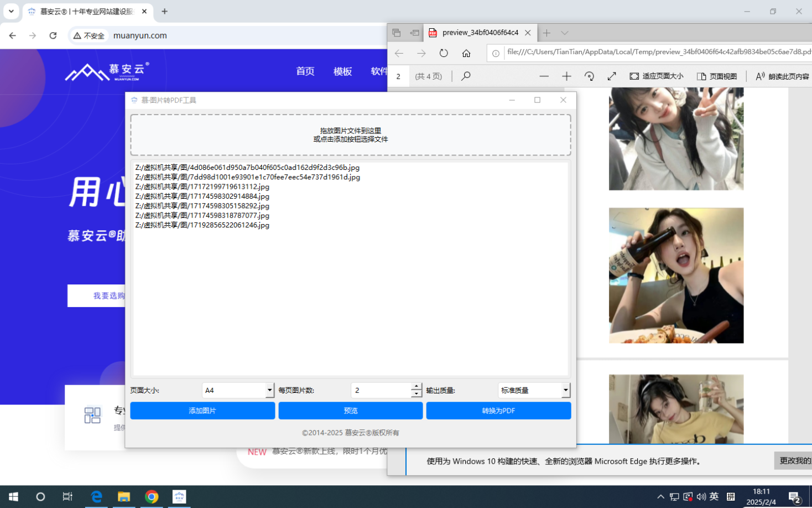Click the 添加图片 button
812x508 pixels.
pos(202,411)
